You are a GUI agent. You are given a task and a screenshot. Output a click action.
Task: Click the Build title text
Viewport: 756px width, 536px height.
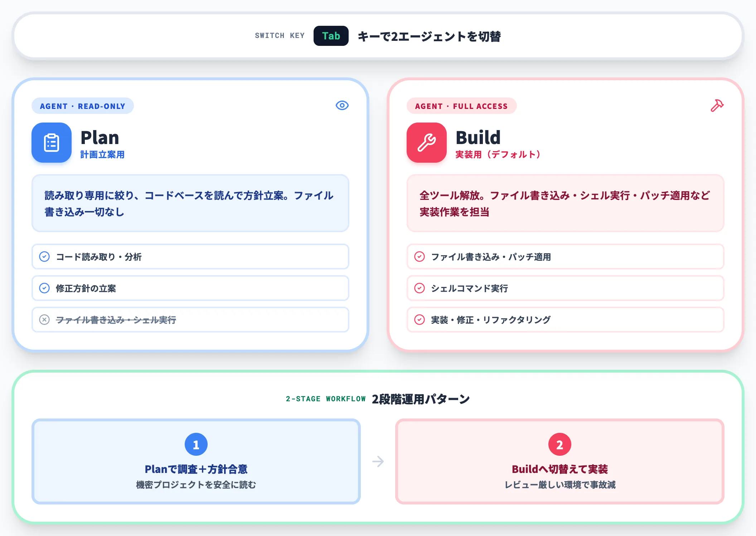[x=478, y=138]
